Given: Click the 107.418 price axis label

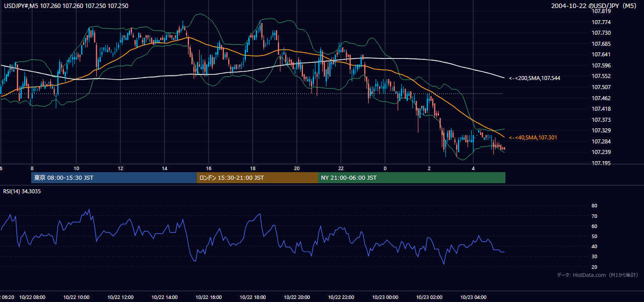Looking at the screenshot, I should 601,109.
